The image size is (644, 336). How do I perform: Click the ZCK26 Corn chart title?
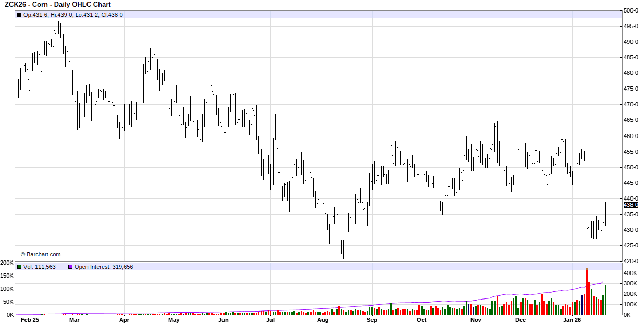coord(57,5)
